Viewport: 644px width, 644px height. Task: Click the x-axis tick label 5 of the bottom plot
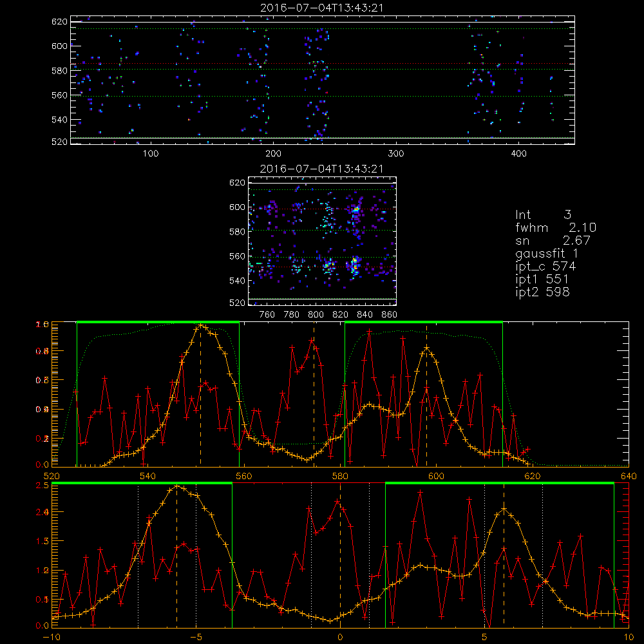[485, 637]
